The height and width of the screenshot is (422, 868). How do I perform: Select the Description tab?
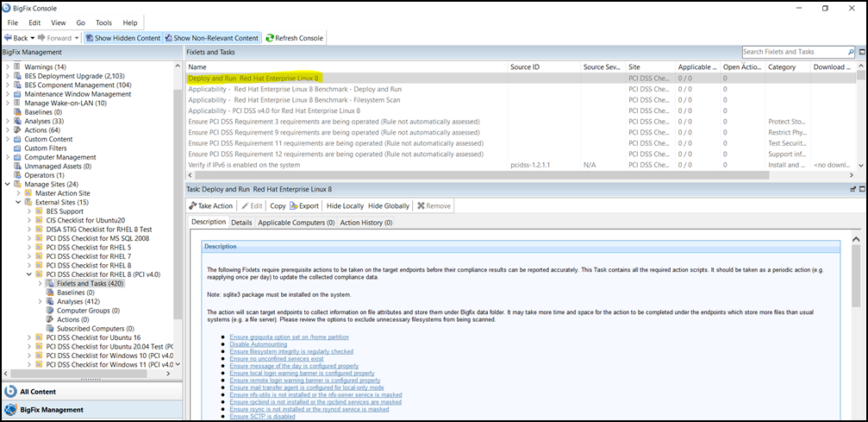[209, 222]
